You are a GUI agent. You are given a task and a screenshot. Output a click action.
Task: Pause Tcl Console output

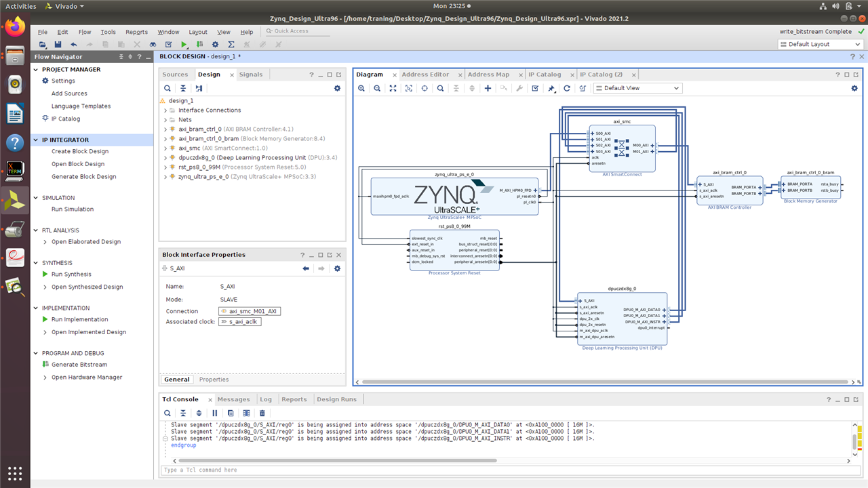pyautogui.click(x=215, y=413)
